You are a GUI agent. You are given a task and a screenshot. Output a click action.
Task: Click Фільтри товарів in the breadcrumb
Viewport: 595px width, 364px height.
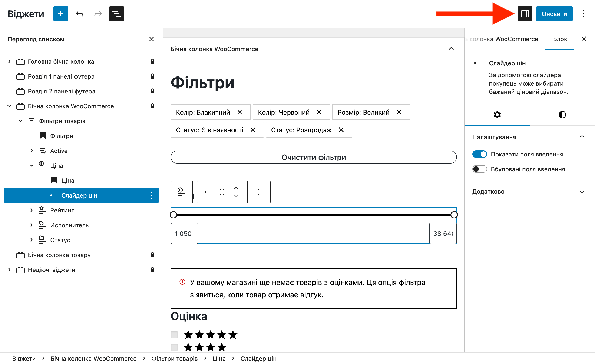pos(174,358)
